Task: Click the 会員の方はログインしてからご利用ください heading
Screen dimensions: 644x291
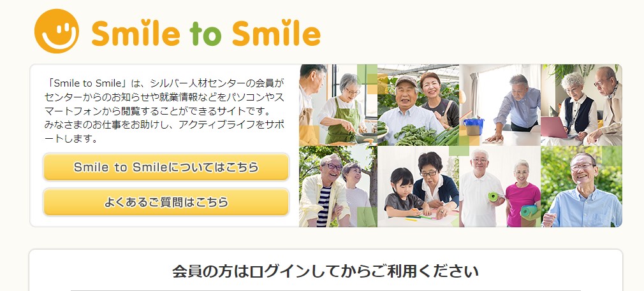Action: (325, 271)
